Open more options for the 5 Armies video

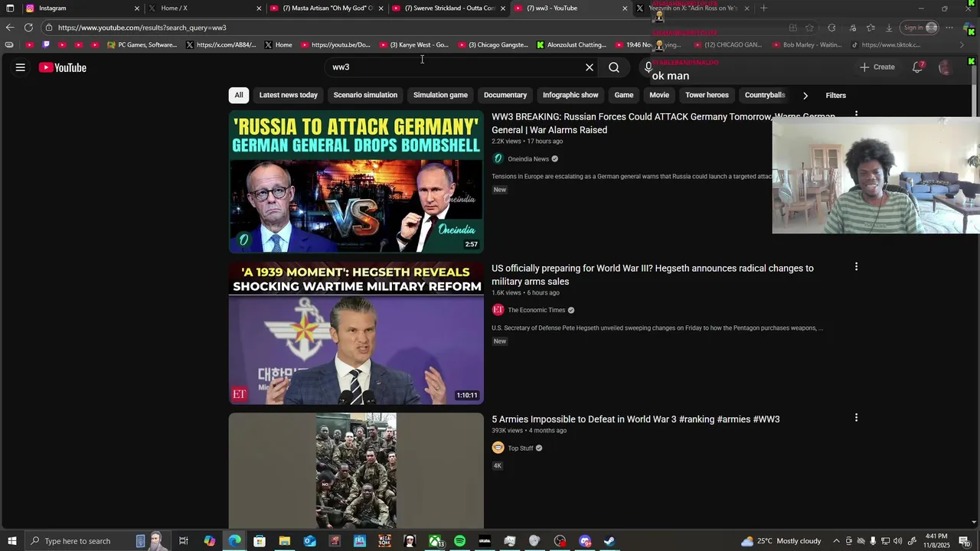coord(856,418)
